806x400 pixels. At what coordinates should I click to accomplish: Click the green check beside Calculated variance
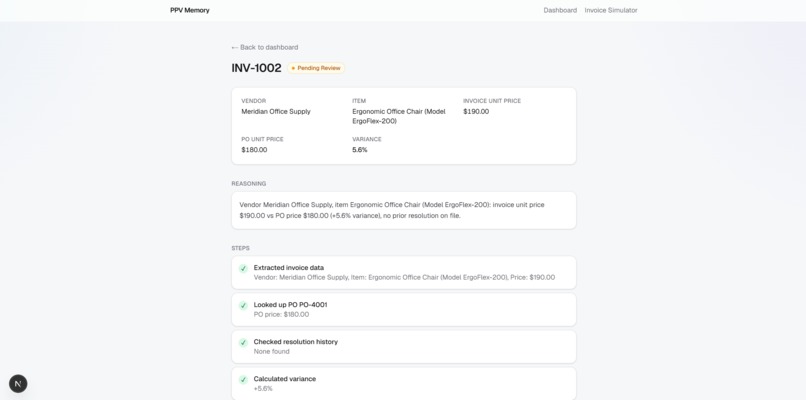(243, 379)
